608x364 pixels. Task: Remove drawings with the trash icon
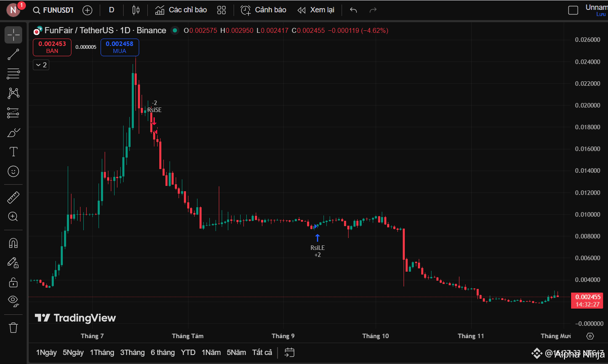(14, 327)
